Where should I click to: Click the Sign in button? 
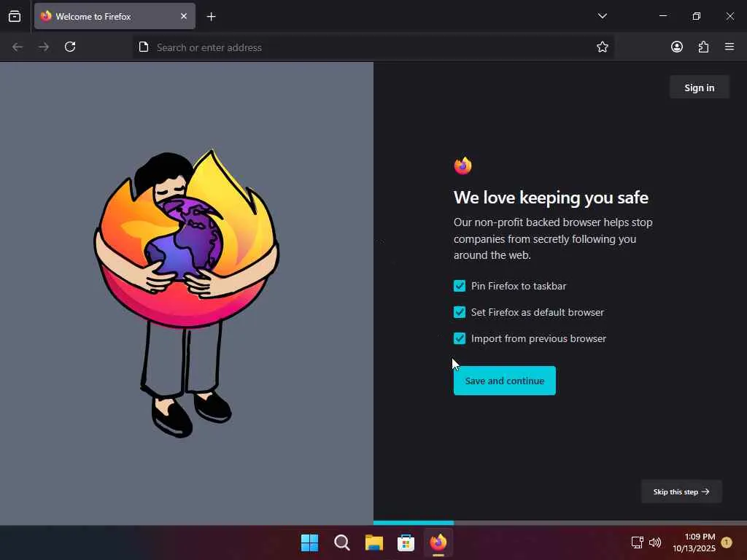click(699, 87)
